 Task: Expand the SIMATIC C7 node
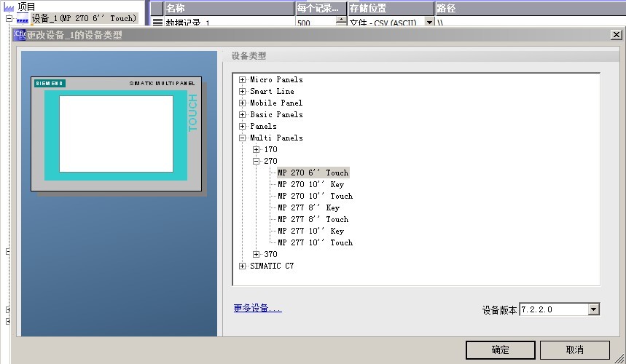click(242, 266)
